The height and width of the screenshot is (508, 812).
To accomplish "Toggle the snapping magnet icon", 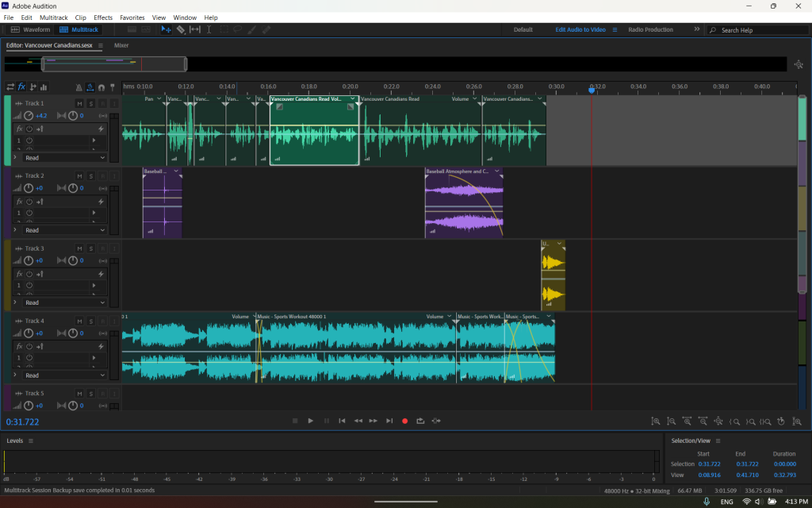I will point(101,87).
